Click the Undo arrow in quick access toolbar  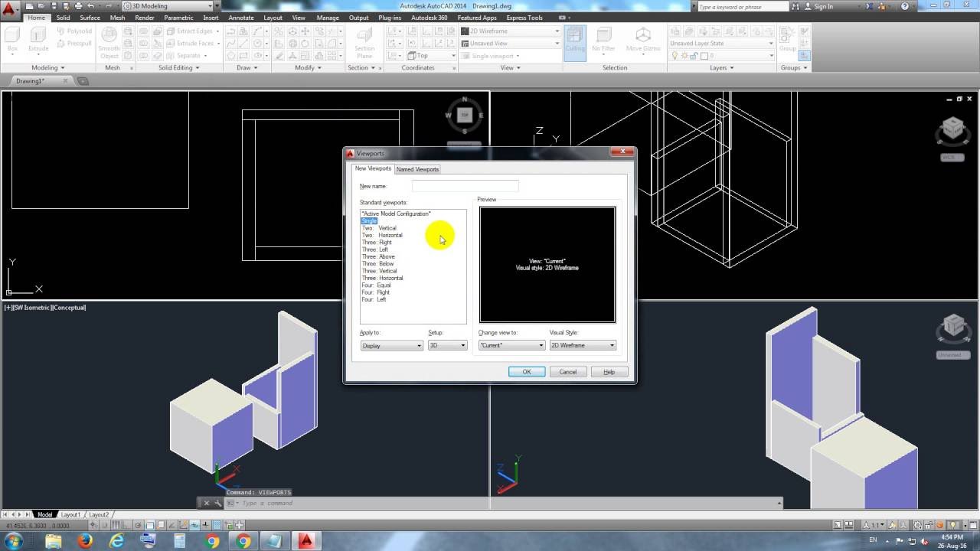click(x=90, y=6)
